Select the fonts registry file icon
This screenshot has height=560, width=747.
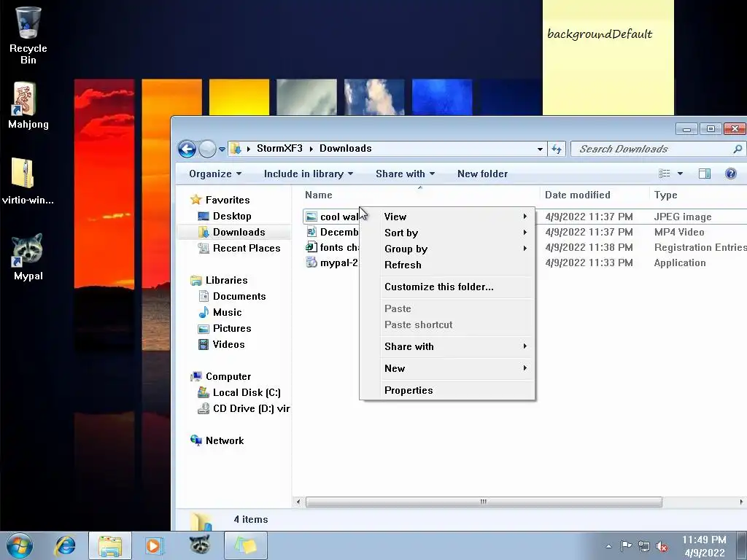pyautogui.click(x=311, y=247)
